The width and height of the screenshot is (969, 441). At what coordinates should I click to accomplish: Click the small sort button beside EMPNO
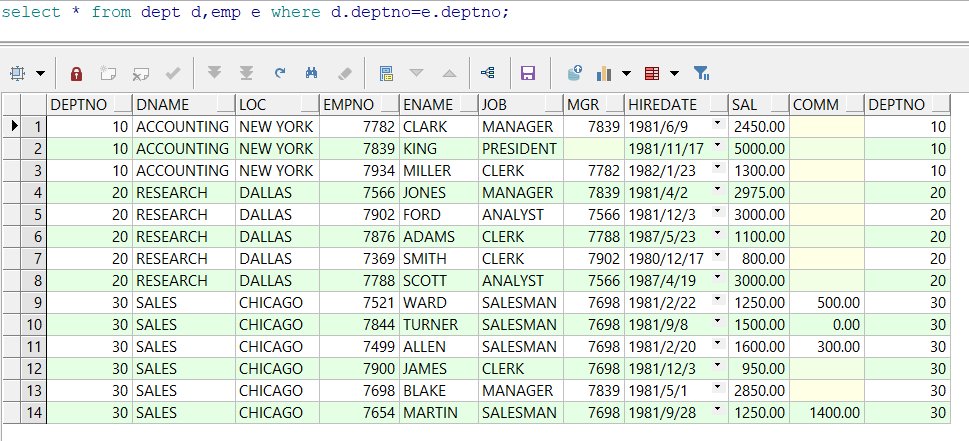pos(391,104)
